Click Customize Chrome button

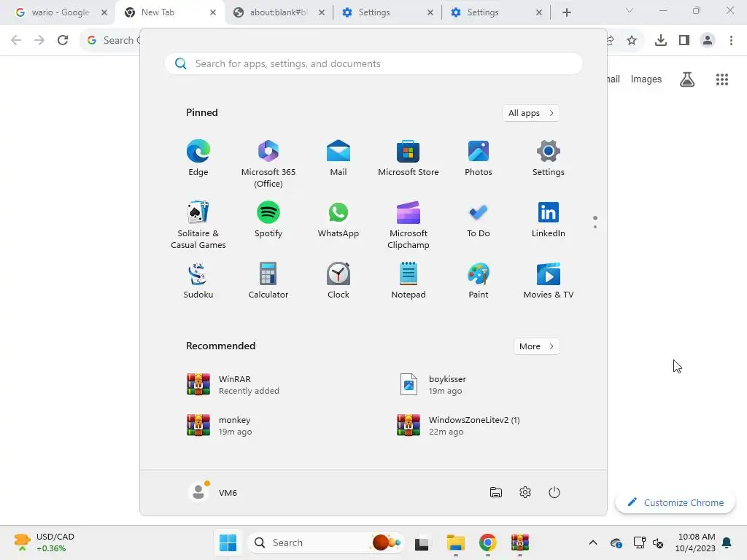pyautogui.click(x=675, y=502)
